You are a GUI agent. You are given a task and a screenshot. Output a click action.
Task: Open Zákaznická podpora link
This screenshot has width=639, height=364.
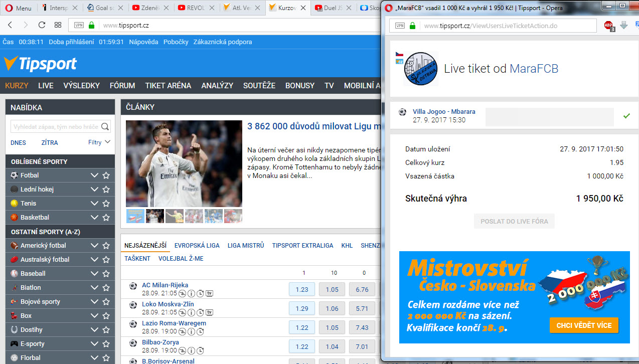coord(223,42)
